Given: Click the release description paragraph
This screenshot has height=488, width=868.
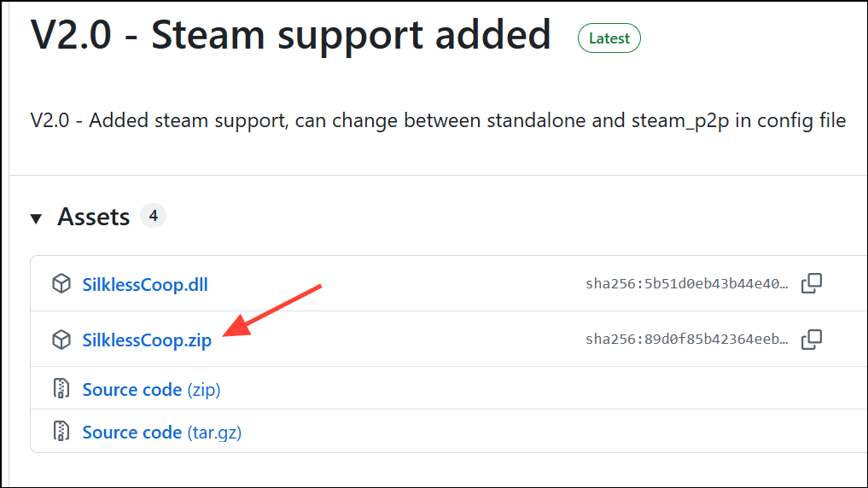Looking at the screenshot, I should pos(438,120).
